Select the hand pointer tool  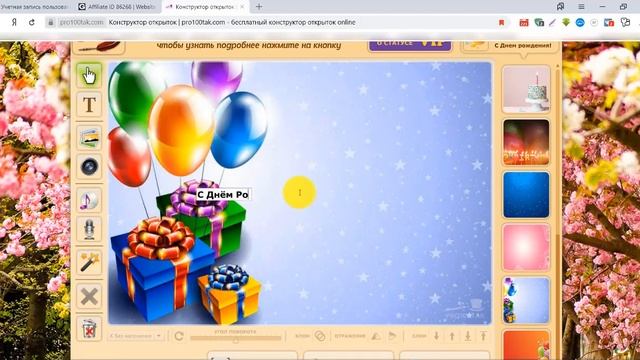pos(89,75)
